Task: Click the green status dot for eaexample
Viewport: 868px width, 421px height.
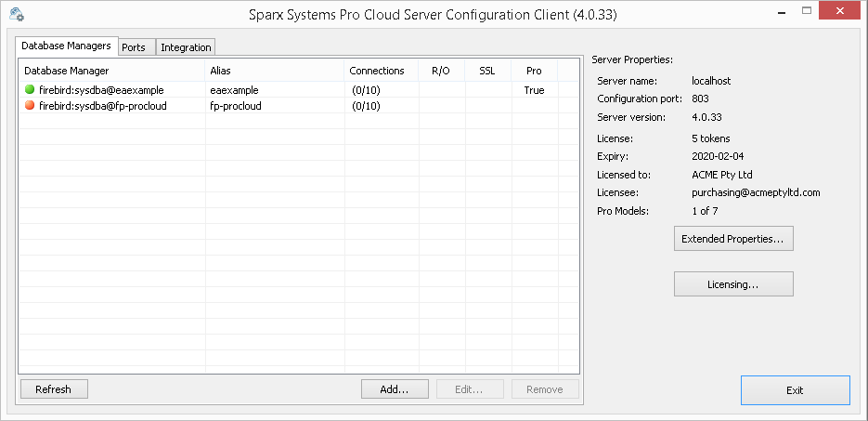Action: click(30, 89)
